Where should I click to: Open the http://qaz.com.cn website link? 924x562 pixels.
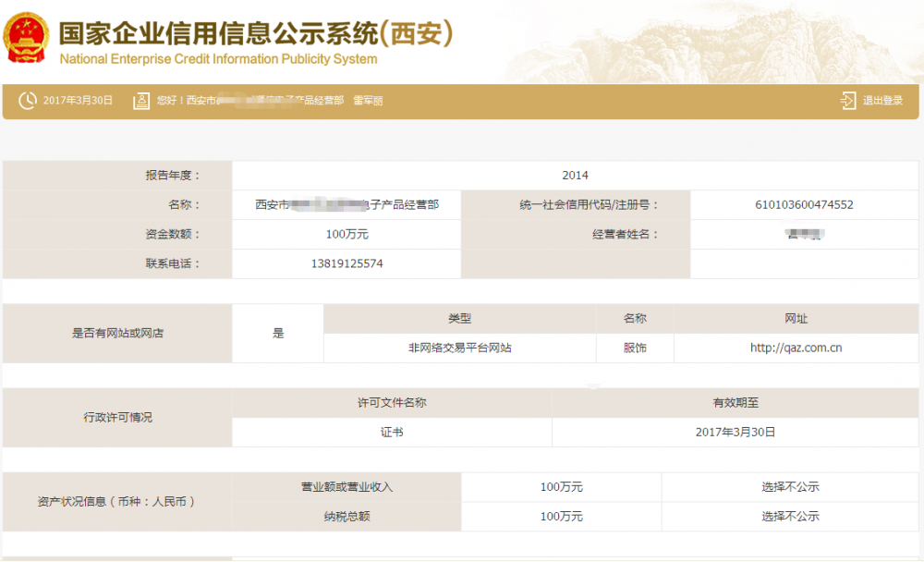tap(796, 348)
